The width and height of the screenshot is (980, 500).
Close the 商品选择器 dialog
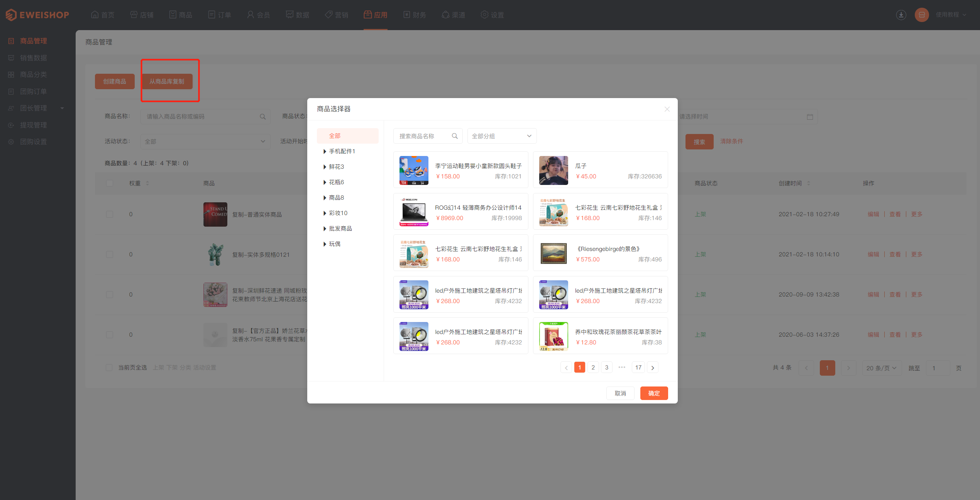pos(667,109)
